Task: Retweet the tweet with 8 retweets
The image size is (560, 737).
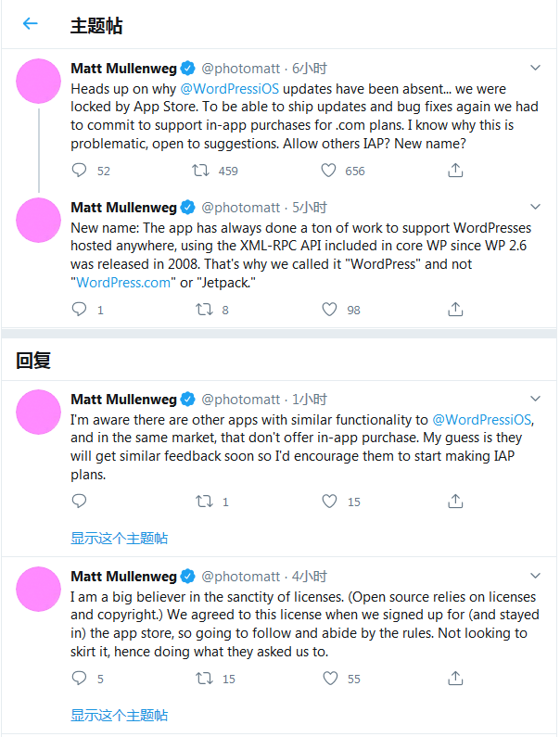Action: click(199, 310)
